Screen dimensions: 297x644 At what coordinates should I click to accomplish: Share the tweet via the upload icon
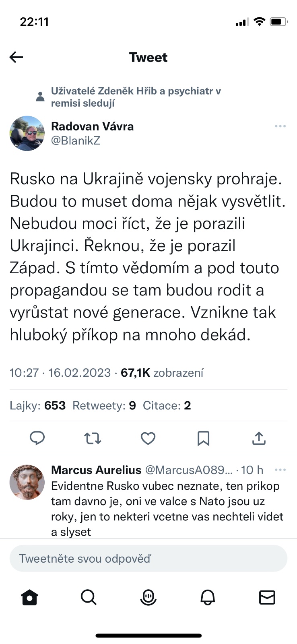259,438
